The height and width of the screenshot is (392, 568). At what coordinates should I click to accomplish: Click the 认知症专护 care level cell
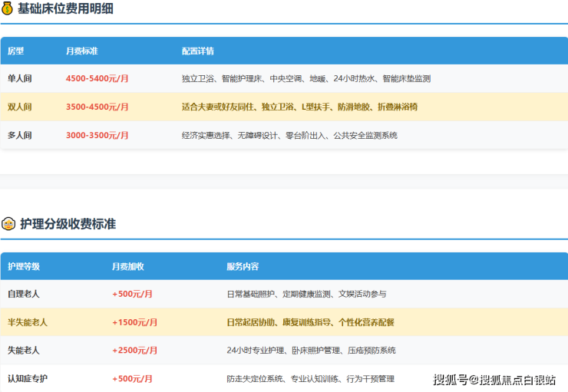pos(28,379)
